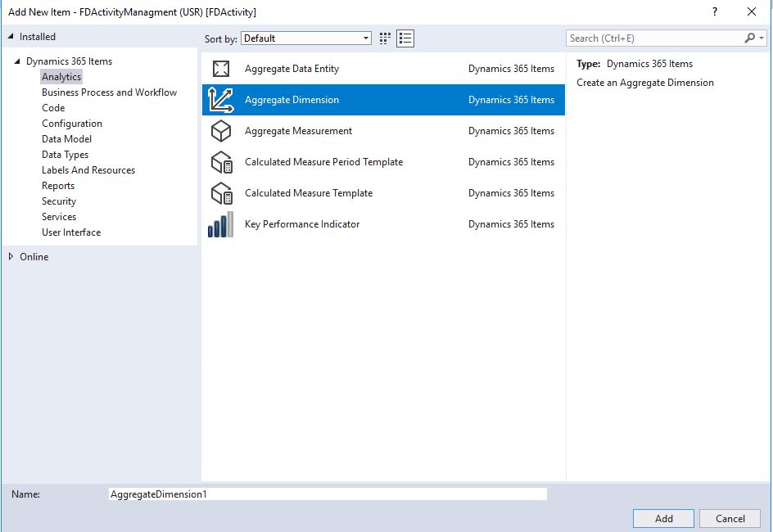
Task: Open the search options dropdown arrow
Action: (762, 38)
